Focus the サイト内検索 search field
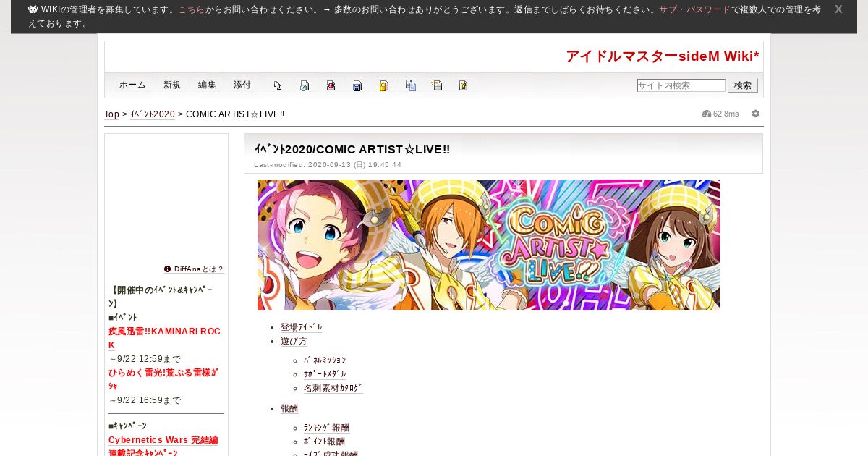 [681, 85]
